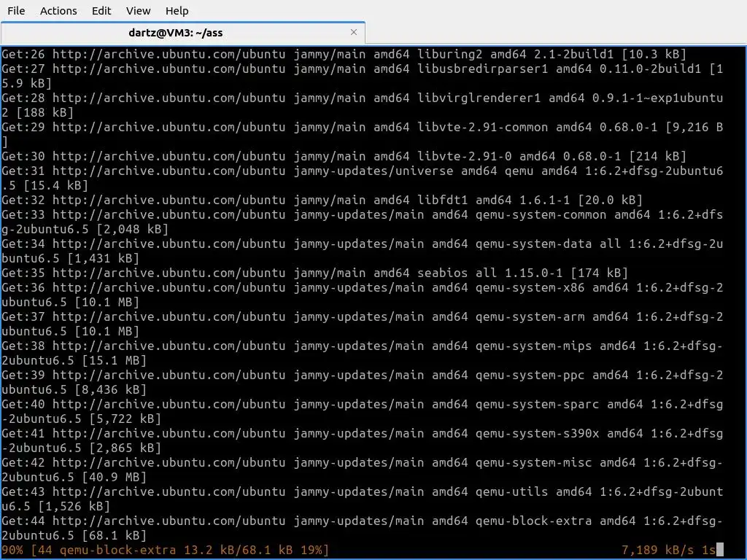Screen dimensions: 747x560
Task: Open the File menu
Action: tap(16, 10)
